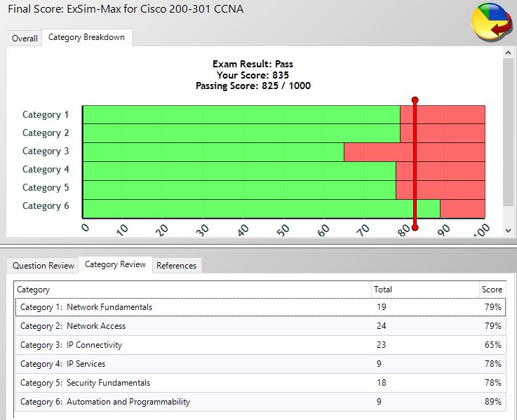The height and width of the screenshot is (420, 517).
Task: Click the chart scrollbar up arrow
Action: tap(508, 53)
